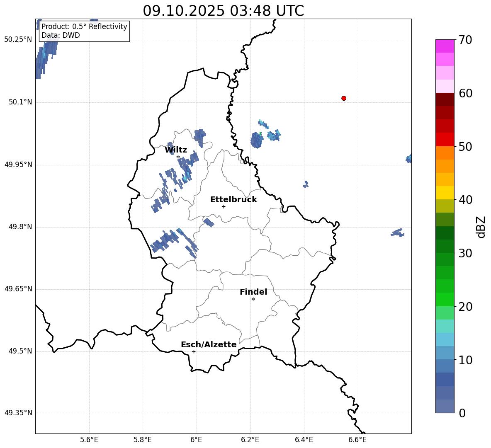Click the yellow 40 dBZ colorbar segment

click(445, 193)
